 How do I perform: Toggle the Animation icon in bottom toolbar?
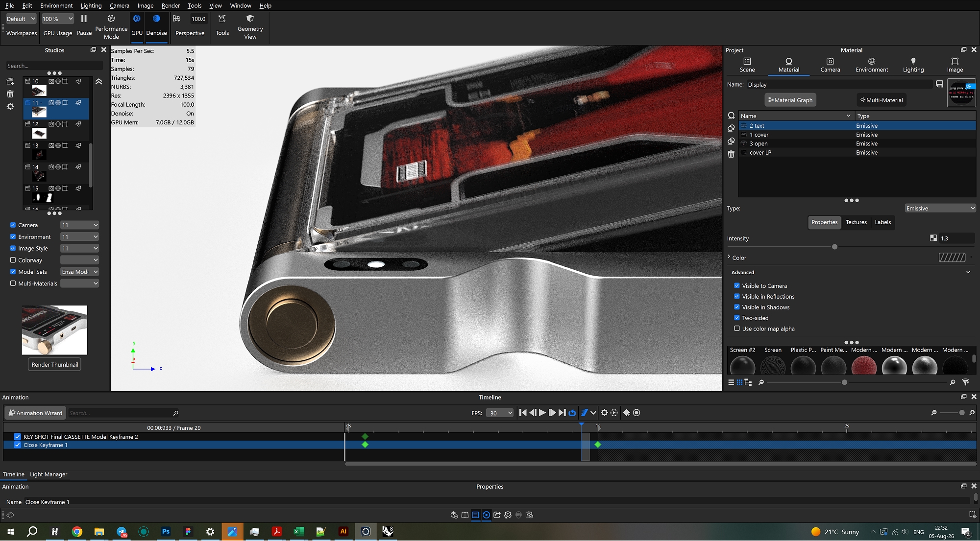486,515
